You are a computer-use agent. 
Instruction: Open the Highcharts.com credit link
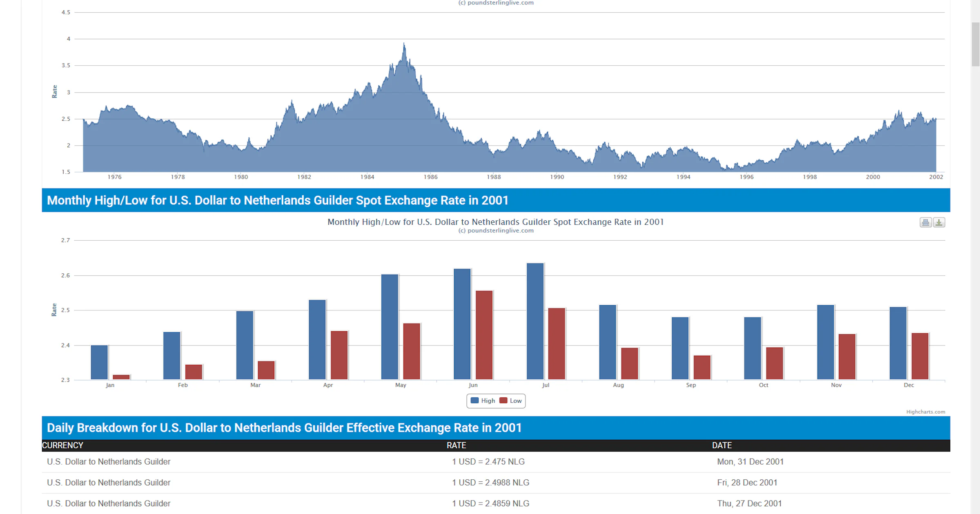926,412
